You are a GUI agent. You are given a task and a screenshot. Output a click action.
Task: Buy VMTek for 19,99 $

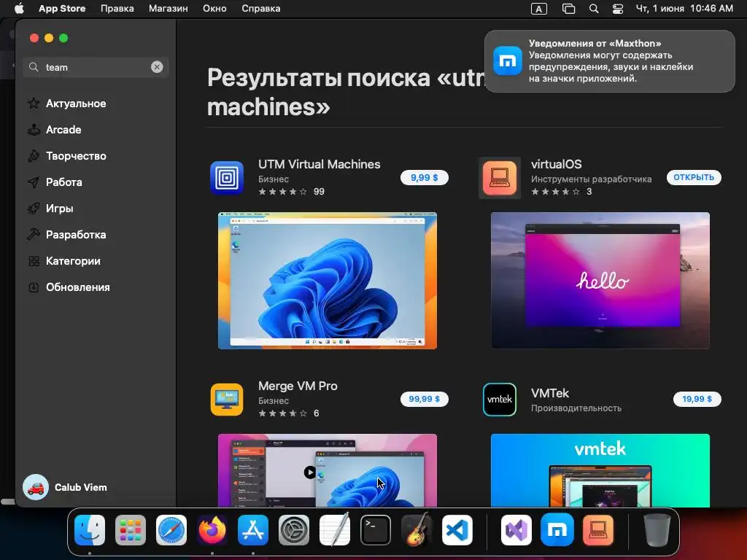point(697,399)
